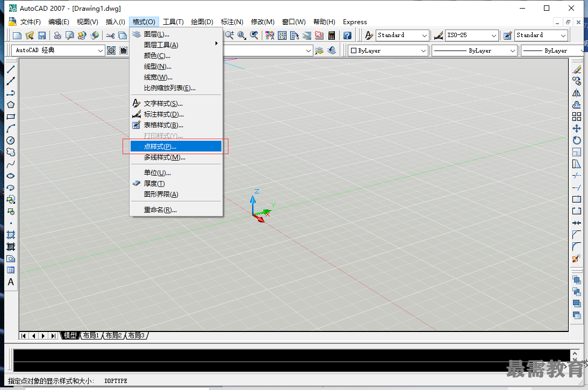This screenshot has width=588, height=390.
Task: Click the Plot print icon
Action: coord(58,35)
